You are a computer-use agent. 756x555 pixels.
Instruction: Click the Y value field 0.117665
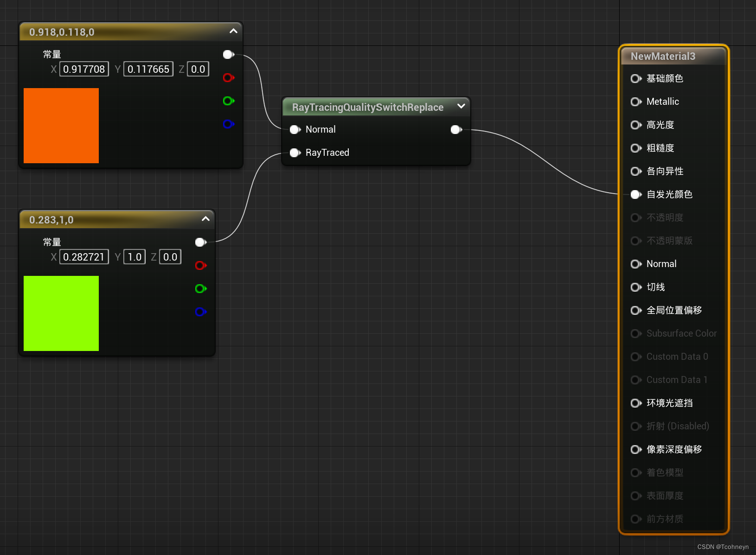point(148,69)
